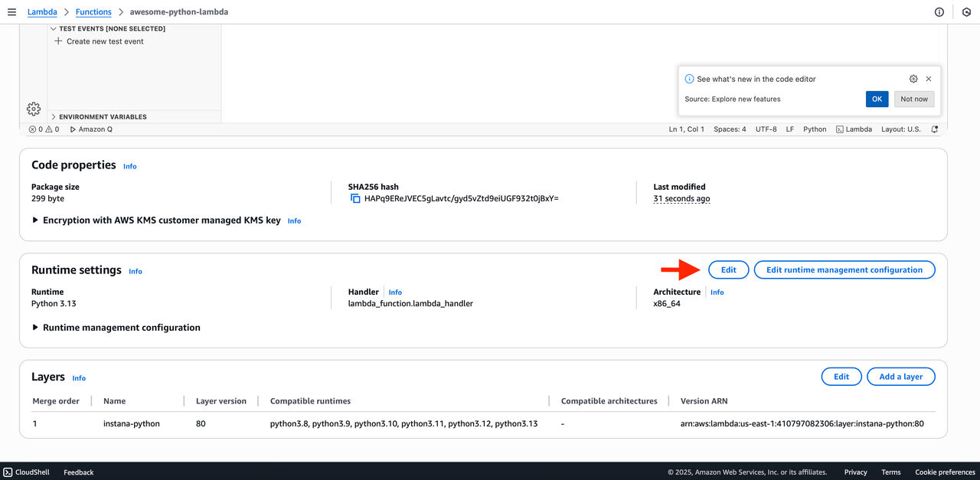The height and width of the screenshot is (480, 980).
Task: Expand the Test Events section
Action: point(108,29)
